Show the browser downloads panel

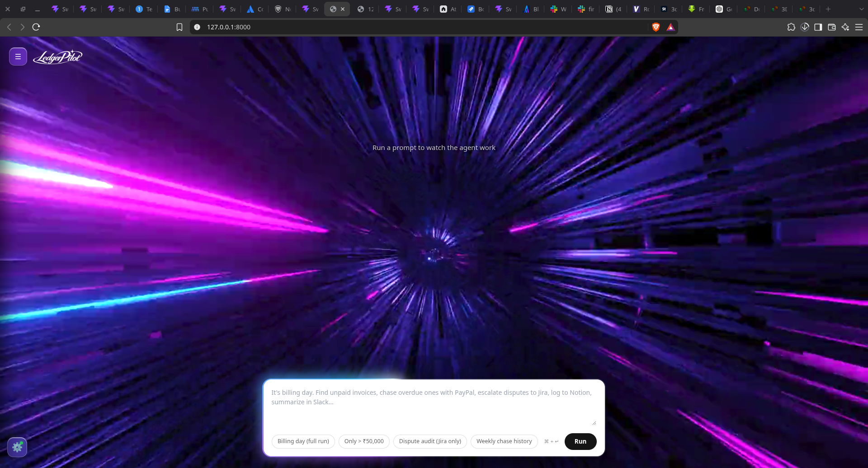(x=805, y=27)
